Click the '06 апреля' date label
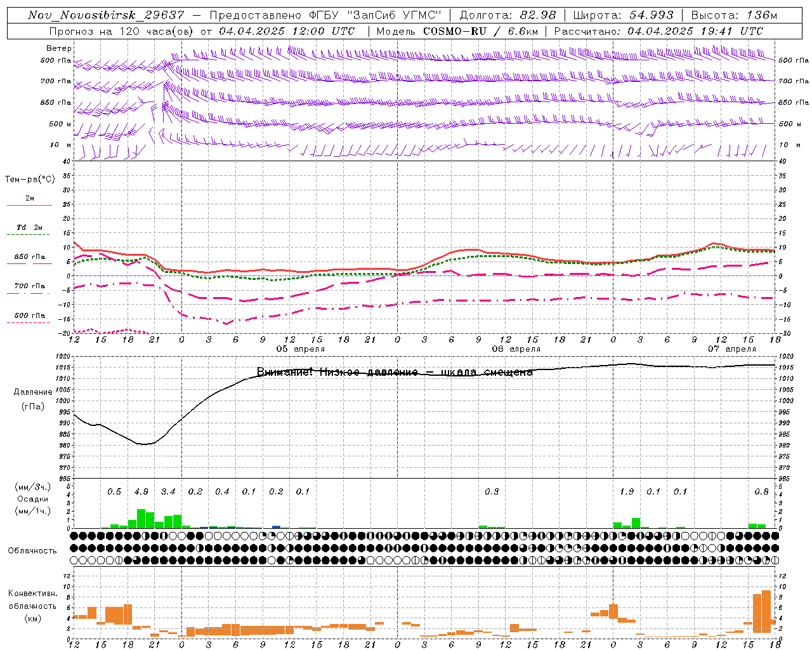The width and height of the screenshot is (812, 650). point(516,349)
